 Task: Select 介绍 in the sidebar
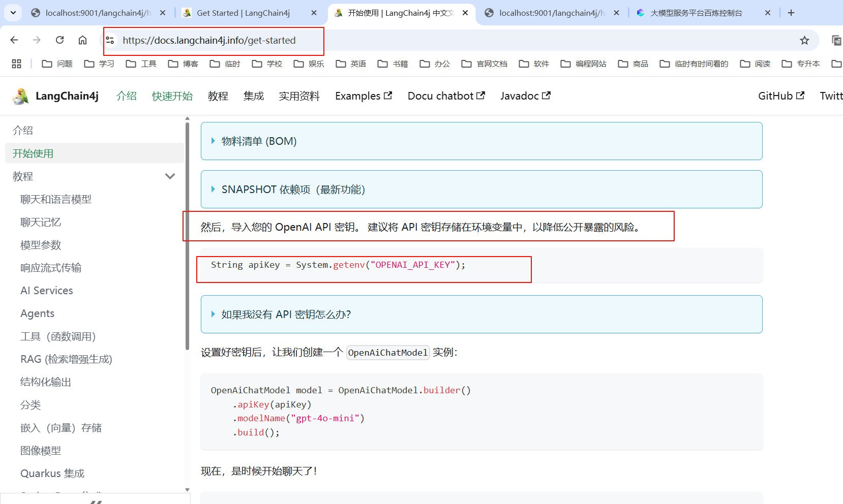pyautogui.click(x=95, y=131)
